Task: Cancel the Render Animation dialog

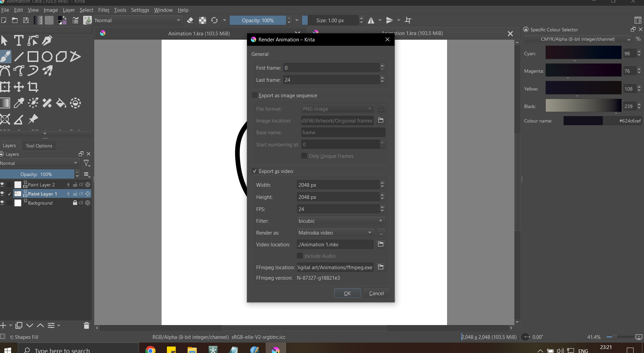Action: click(x=376, y=293)
